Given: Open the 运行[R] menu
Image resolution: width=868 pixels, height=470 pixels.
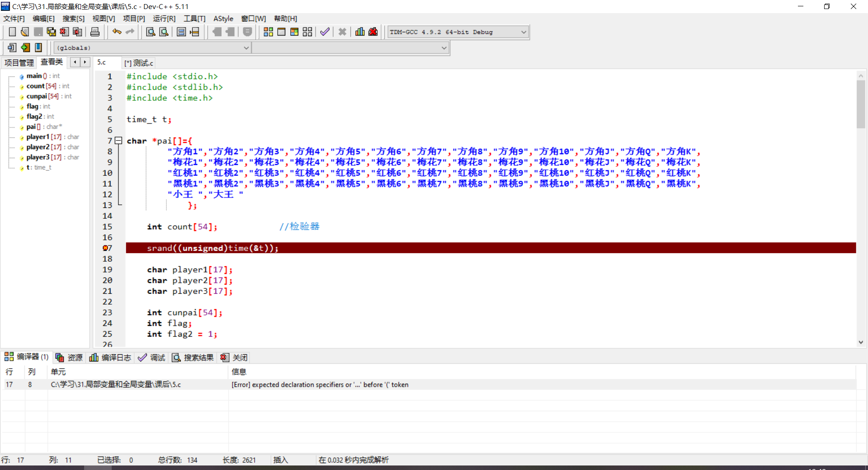Looking at the screenshot, I should pyautogui.click(x=164, y=19).
